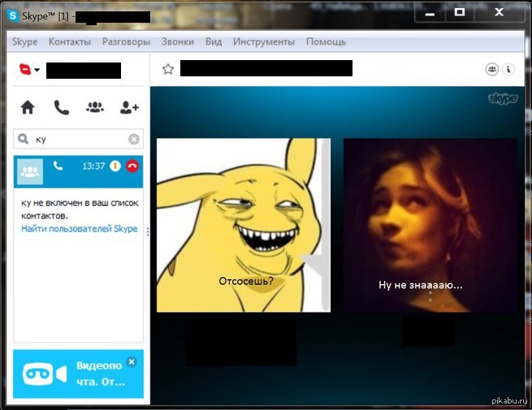
Task: Go to Skype Home icon
Action: tap(28, 107)
